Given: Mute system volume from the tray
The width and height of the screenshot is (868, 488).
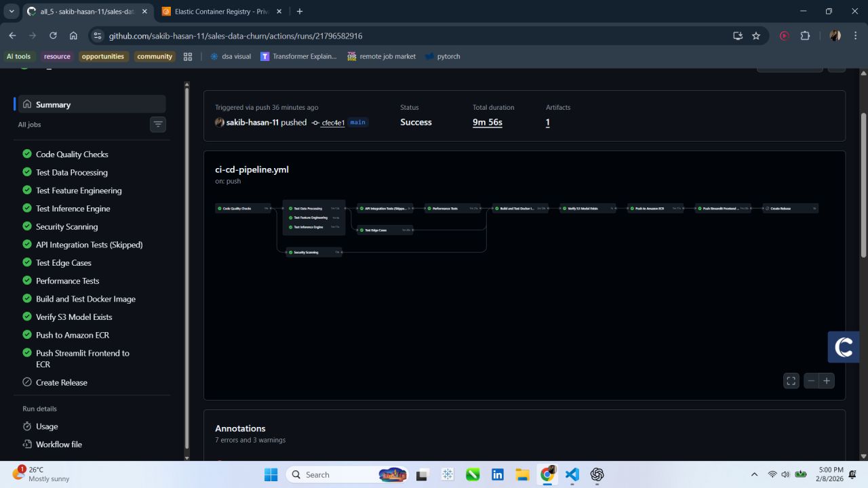Looking at the screenshot, I should click(x=785, y=474).
